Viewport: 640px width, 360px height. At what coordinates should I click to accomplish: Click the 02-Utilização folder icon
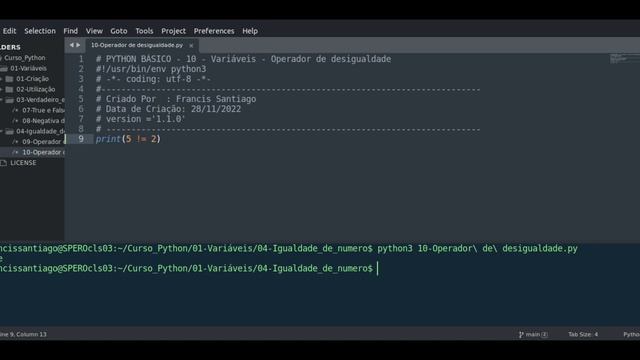pyautogui.click(x=9, y=89)
